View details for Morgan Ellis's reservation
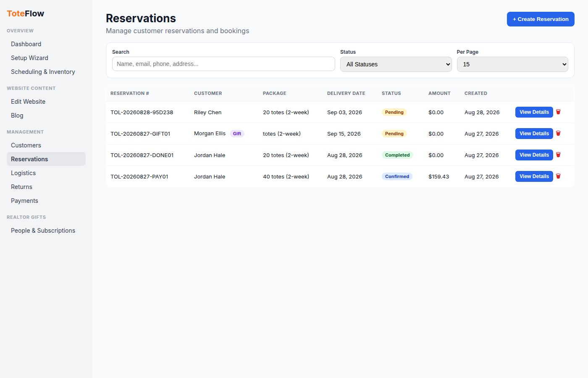 534,134
